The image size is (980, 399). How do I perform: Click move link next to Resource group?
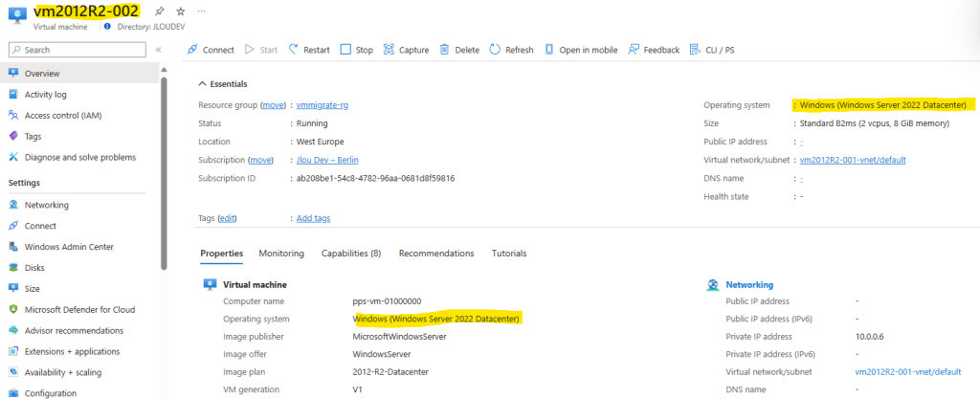pos(273,105)
